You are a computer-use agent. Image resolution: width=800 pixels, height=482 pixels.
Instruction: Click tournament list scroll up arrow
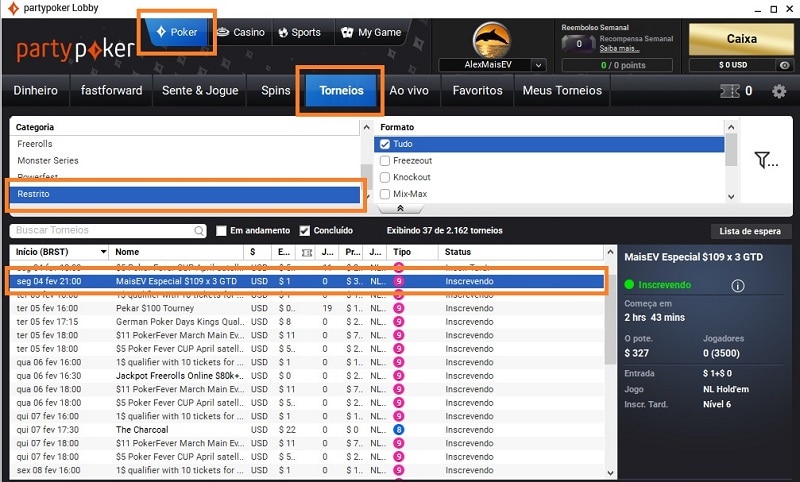610,252
